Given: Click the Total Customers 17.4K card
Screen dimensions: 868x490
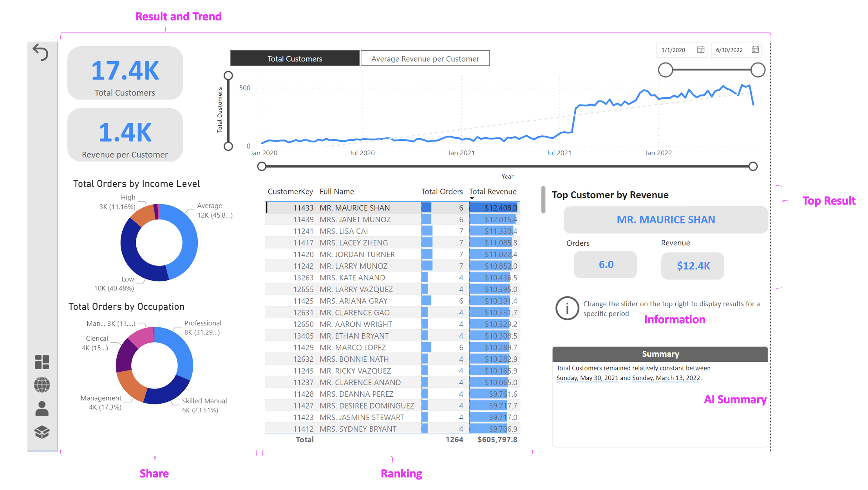Looking at the screenshot, I should click(x=125, y=73).
